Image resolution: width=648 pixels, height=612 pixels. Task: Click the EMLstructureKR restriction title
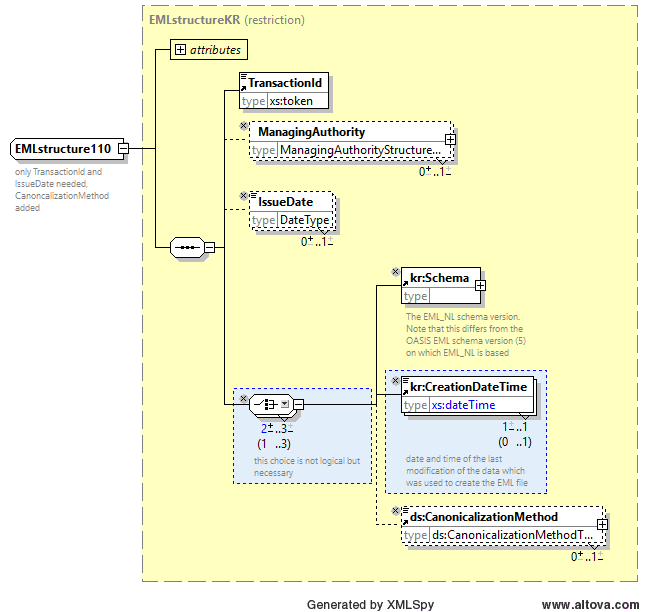click(x=227, y=20)
